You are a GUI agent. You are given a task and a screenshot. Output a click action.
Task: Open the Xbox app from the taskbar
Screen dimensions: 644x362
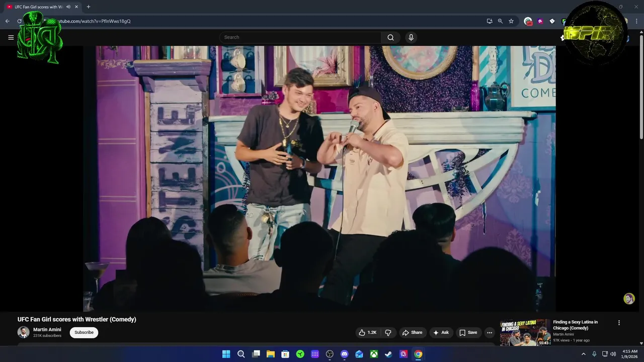374,354
